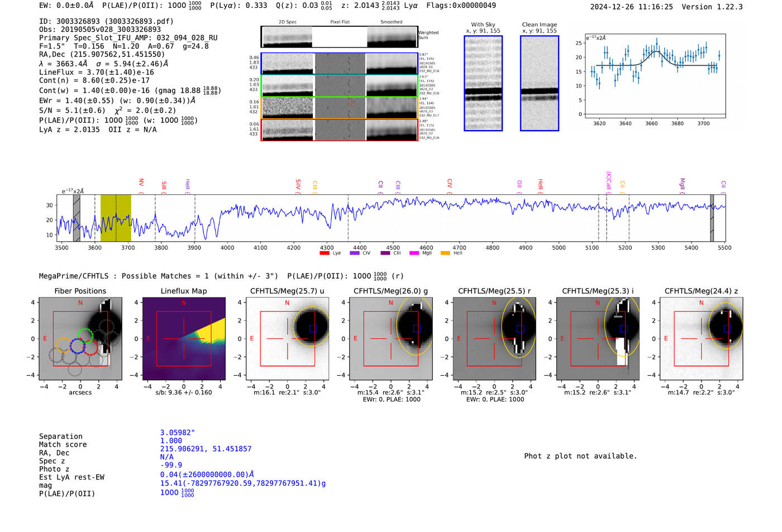Click the OII line label above the spectrum

click(519, 184)
